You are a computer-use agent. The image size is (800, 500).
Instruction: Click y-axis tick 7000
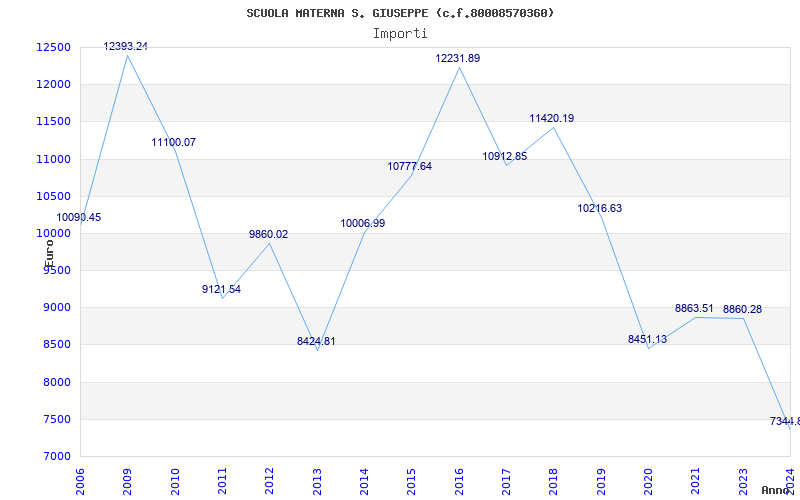(56, 457)
